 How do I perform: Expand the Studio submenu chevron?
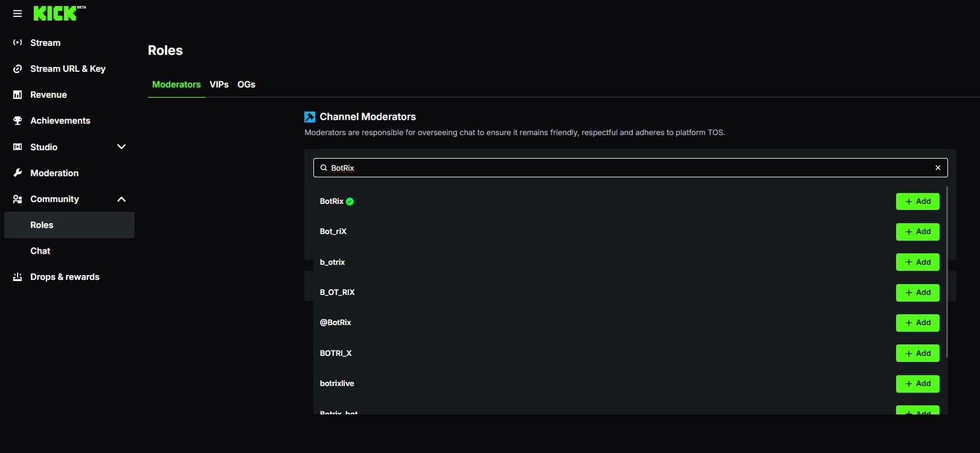pyautogui.click(x=121, y=147)
